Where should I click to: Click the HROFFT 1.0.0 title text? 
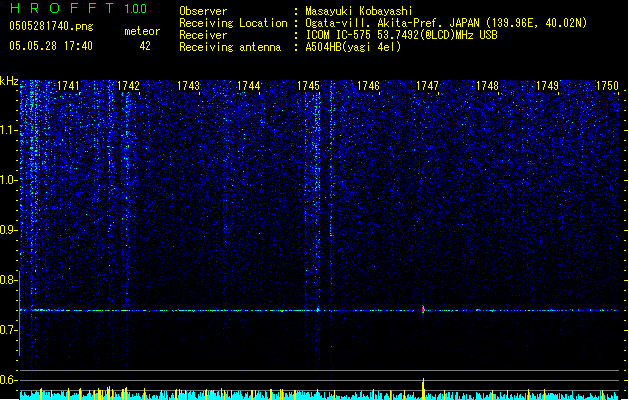78,8
